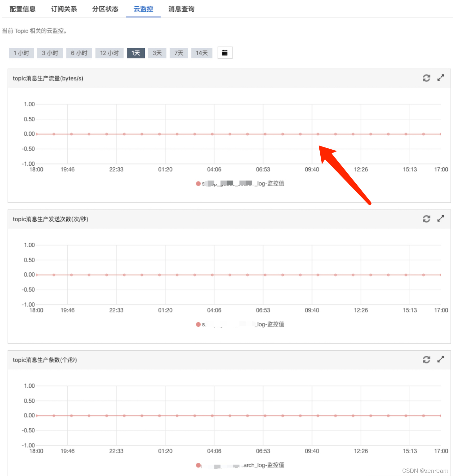Open the 分区状态 tab
The image size is (453, 476).
click(x=105, y=9)
